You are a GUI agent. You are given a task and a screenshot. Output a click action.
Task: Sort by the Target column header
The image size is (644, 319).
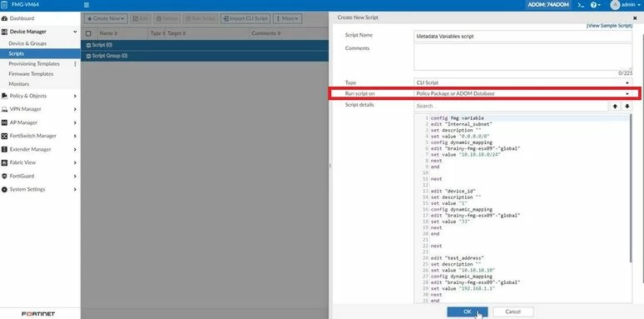[176, 33]
